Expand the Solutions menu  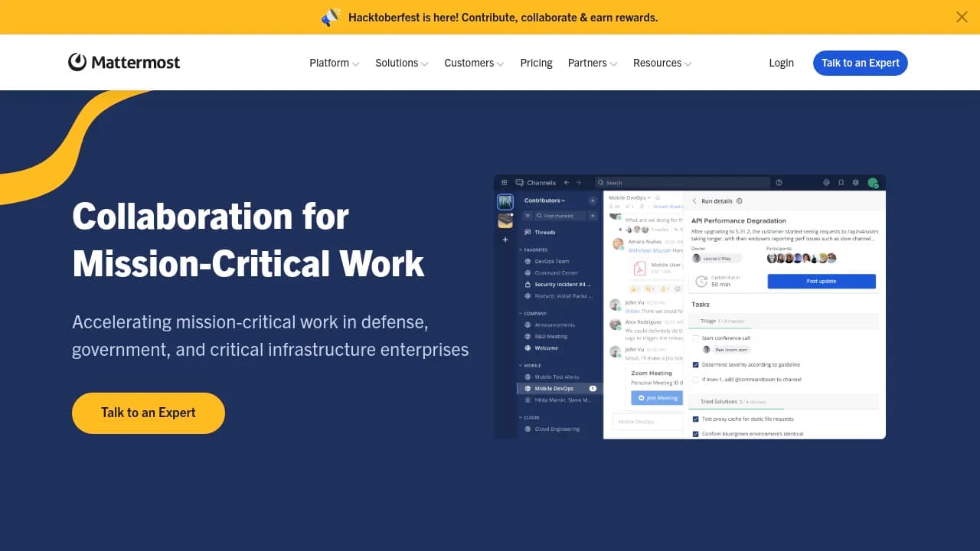(401, 63)
